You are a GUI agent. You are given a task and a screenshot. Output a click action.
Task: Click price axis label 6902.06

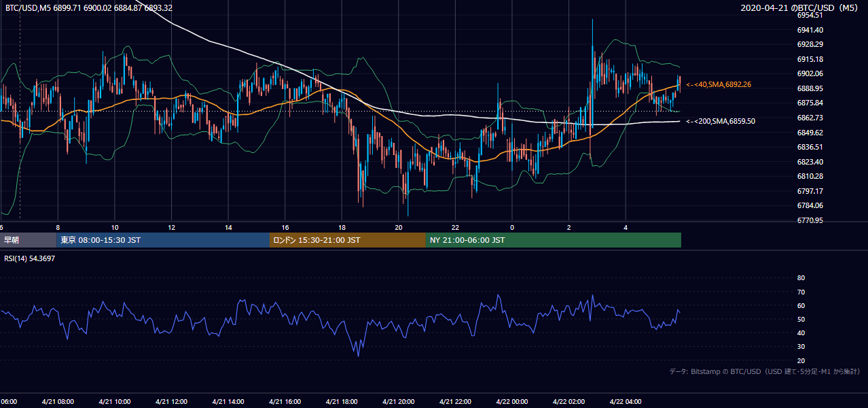coord(810,73)
